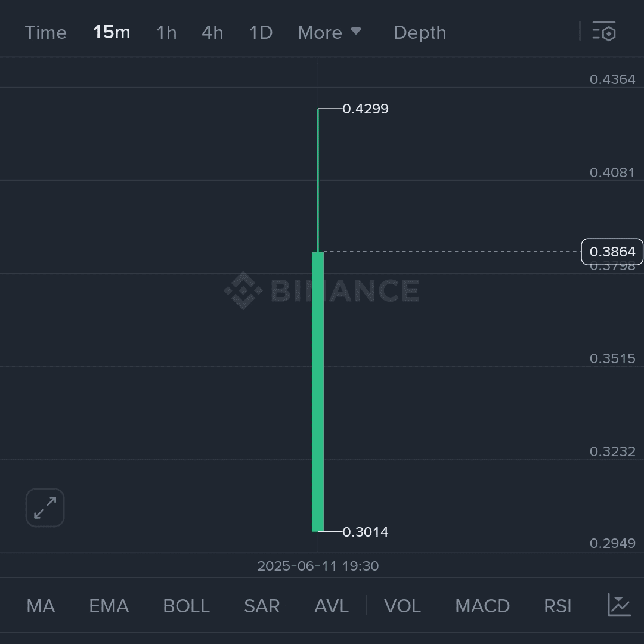Choose the 1D interval
Screen dimensions: 644x644
[x=261, y=32]
